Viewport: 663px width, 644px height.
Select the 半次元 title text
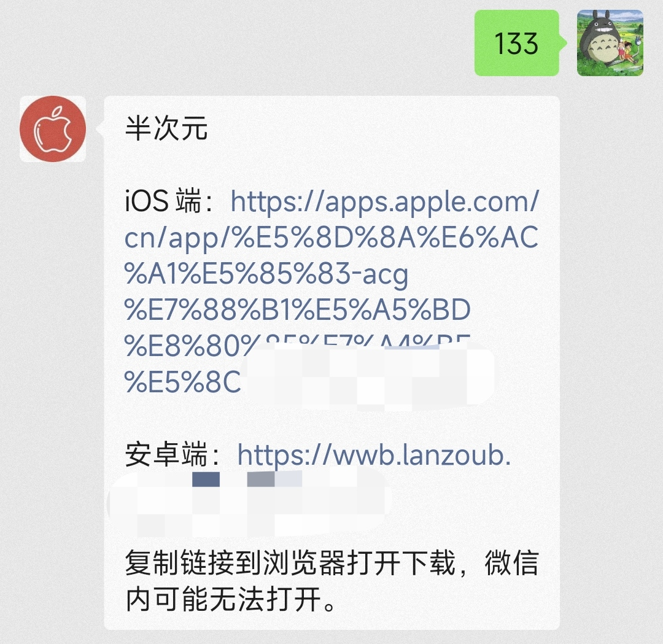tap(166, 128)
